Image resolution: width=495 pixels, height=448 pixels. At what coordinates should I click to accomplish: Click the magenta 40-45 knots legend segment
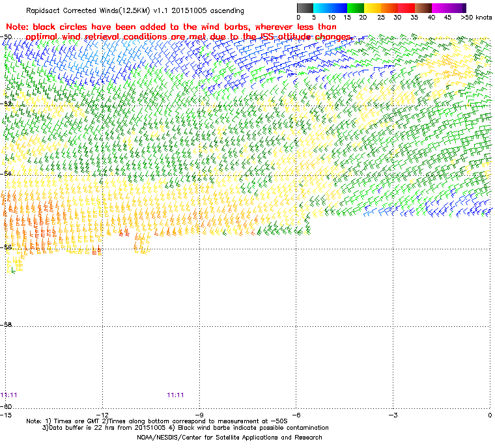tap(440, 8)
